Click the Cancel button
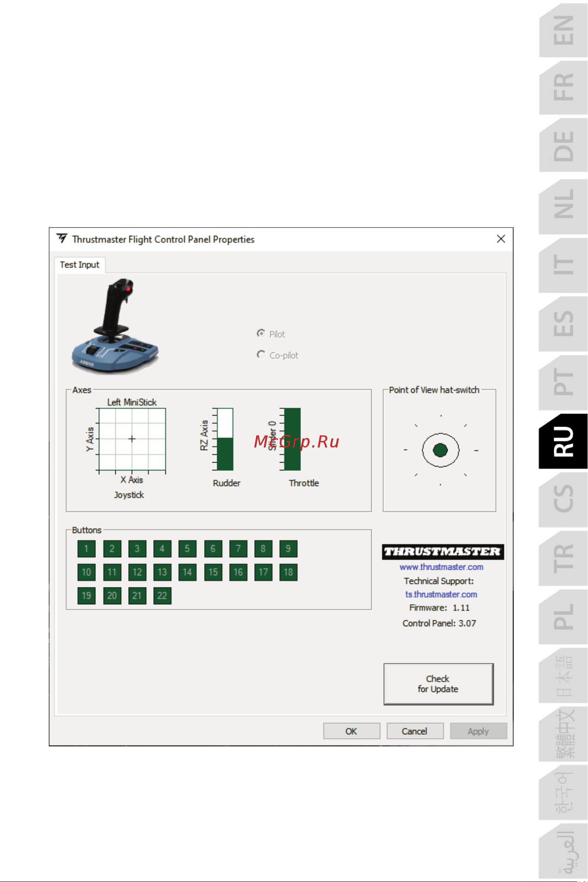Viewport: 588px width, 882px height. click(x=415, y=731)
